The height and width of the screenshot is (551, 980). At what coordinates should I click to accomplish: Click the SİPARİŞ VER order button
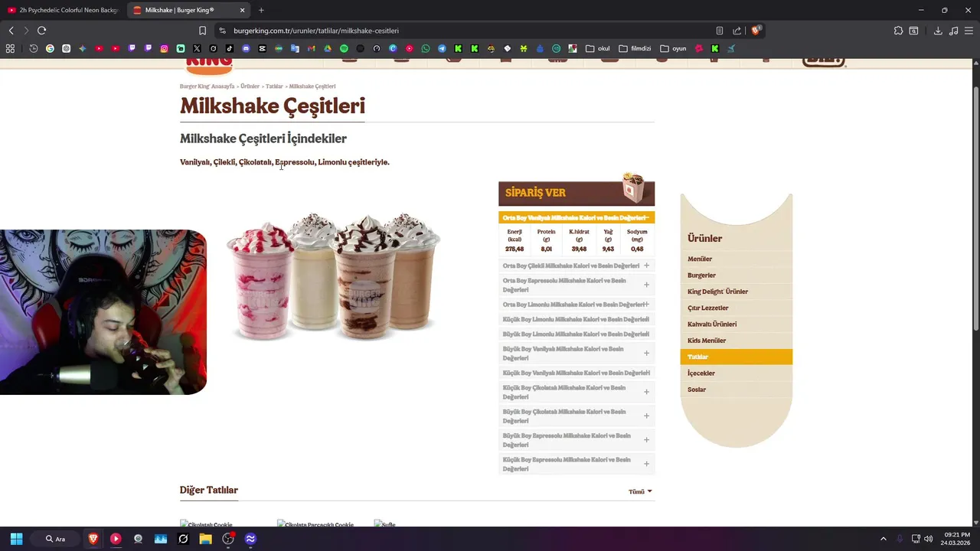click(577, 193)
